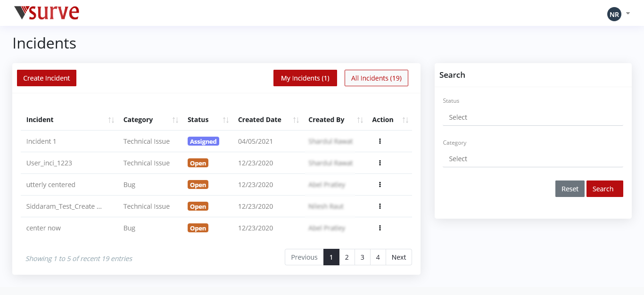Select pagination page 4

tap(378, 257)
